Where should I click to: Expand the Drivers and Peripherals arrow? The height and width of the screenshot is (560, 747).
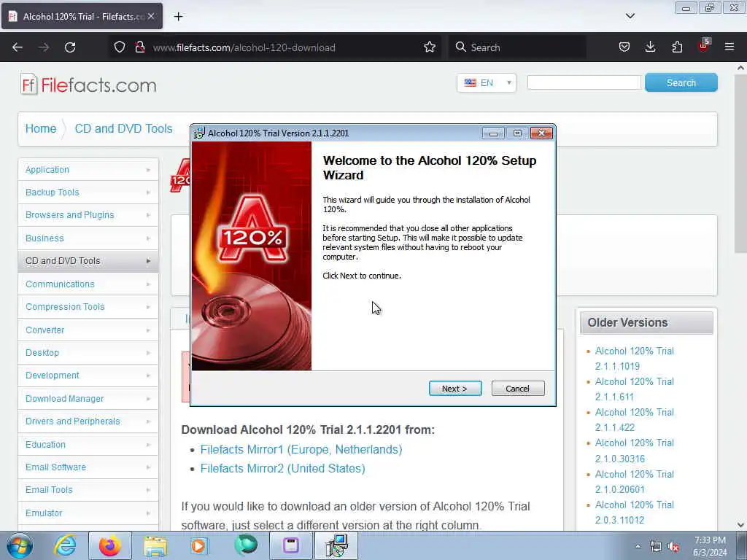(x=148, y=421)
